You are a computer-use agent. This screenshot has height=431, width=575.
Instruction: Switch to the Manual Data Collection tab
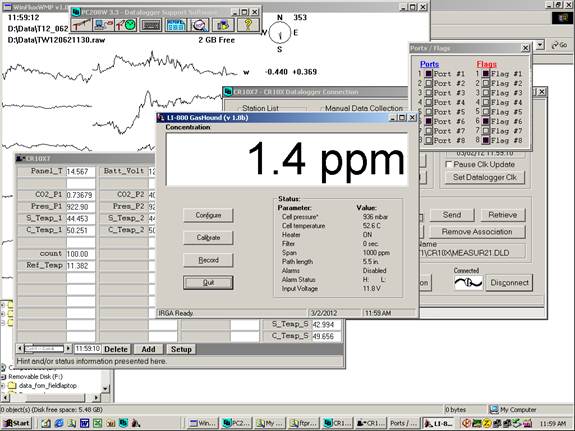(x=364, y=108)
